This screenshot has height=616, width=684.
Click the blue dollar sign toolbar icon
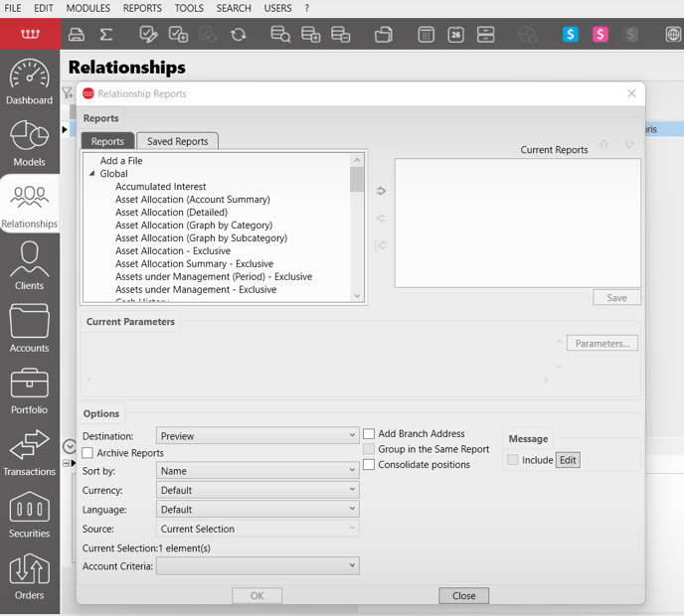571,35
